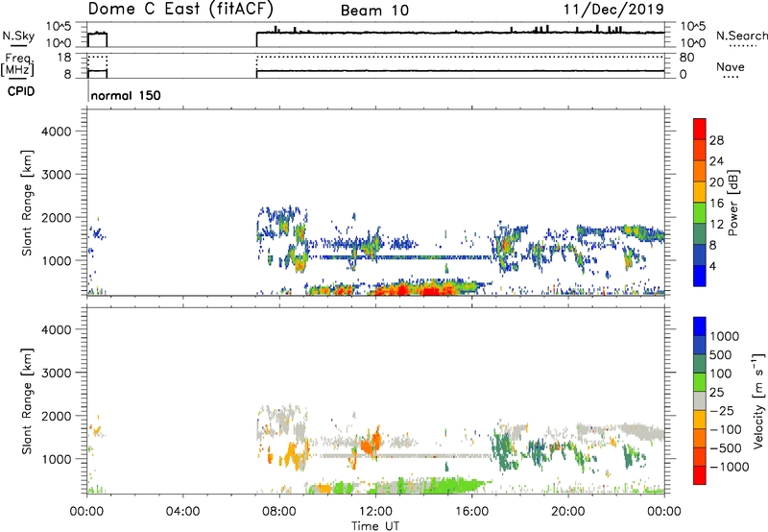Click the velocity panel 'Slant Range [km]' label
The image size is (768, 532).
(x=27, y=400)
